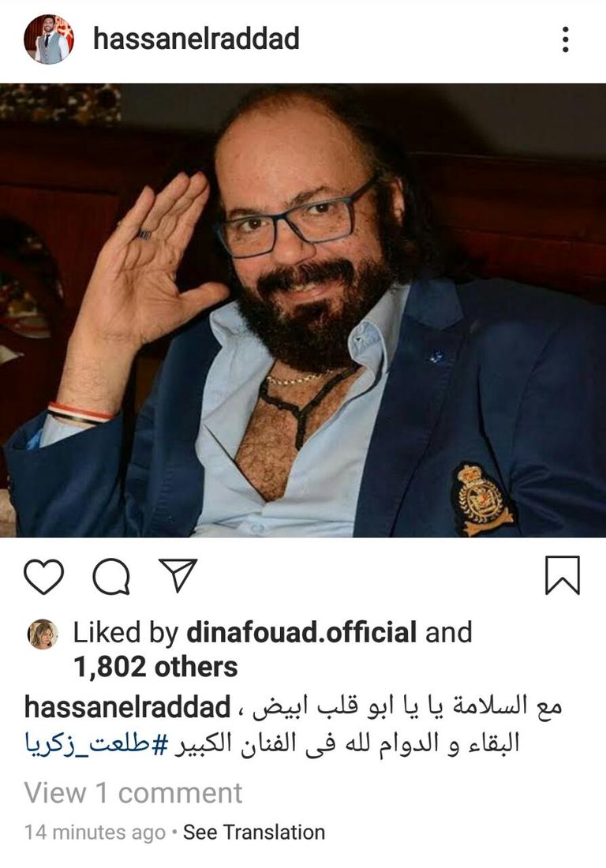Visit the dinafouad.official profile link
This screenshot has height=868, width=606.
click(301, 633)
